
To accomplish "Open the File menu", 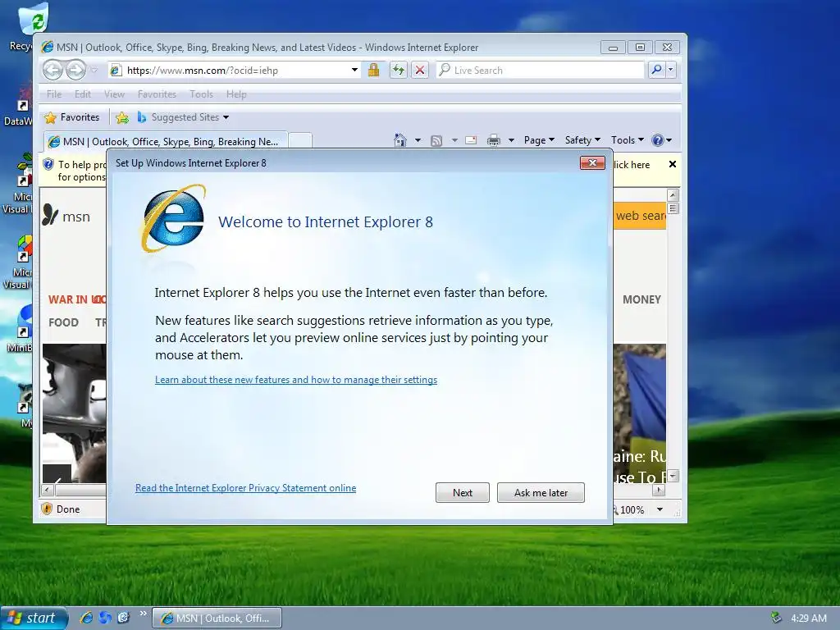I will (54, 94).
